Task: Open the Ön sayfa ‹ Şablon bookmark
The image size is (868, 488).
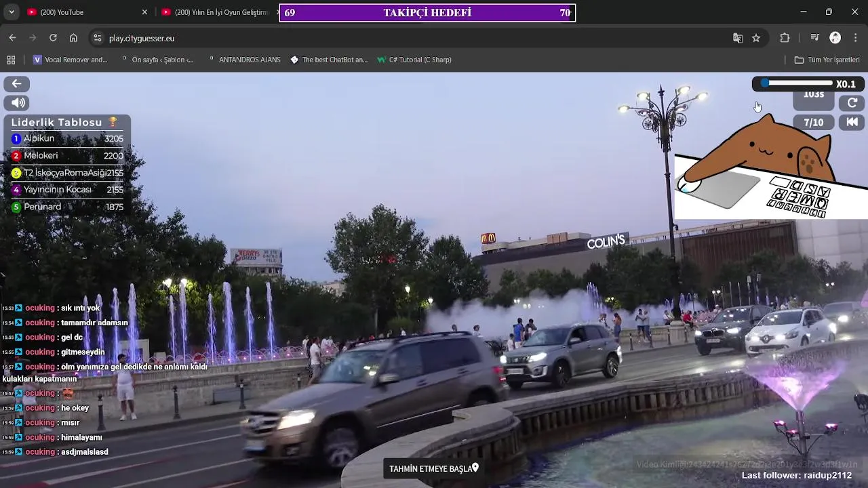Action: point(157,60)
